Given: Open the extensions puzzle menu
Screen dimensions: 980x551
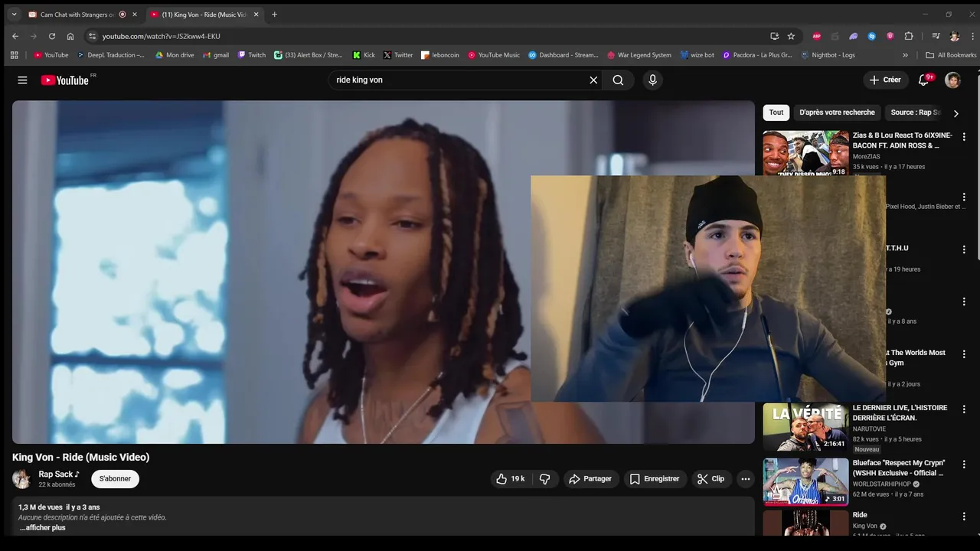Looking at the screenshot, I should pyautogui.click(x=909, y=36).
